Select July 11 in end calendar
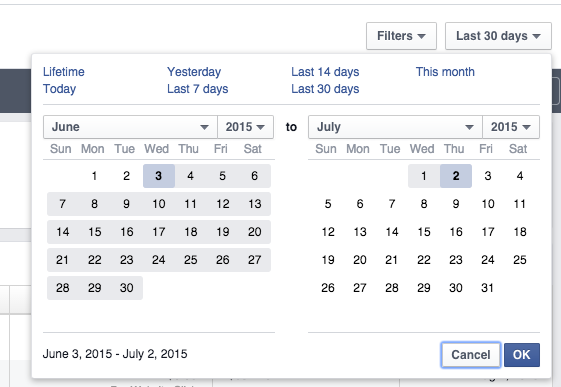Screen dimensions: 561x387 [520, 204]
